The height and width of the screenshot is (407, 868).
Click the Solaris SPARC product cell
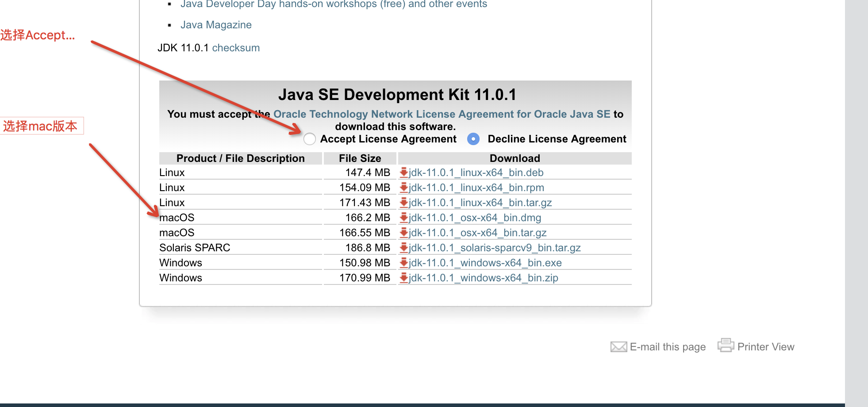coord(240,248)
